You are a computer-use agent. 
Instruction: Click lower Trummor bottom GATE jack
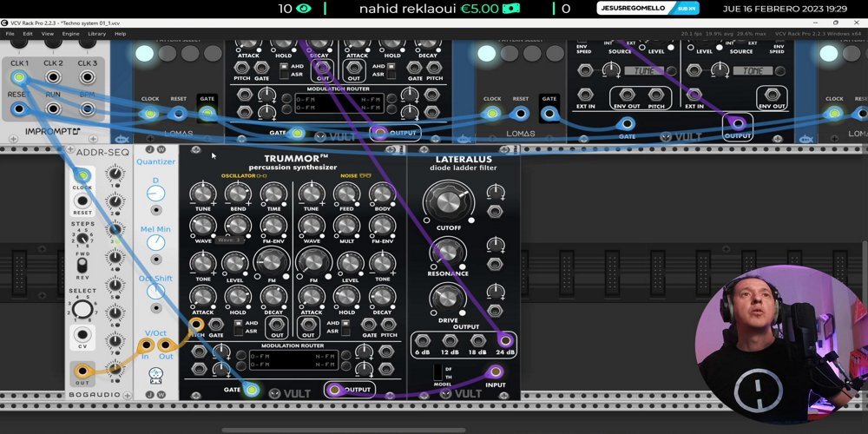click(252, 390)
